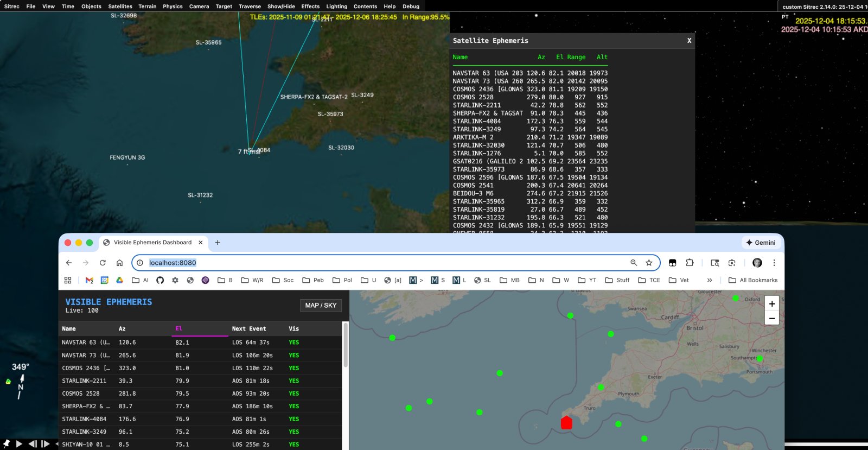
Task: Expand the hidden bookmarks overflow chevron
Action: pyautogui.click(x=709, y=280)
